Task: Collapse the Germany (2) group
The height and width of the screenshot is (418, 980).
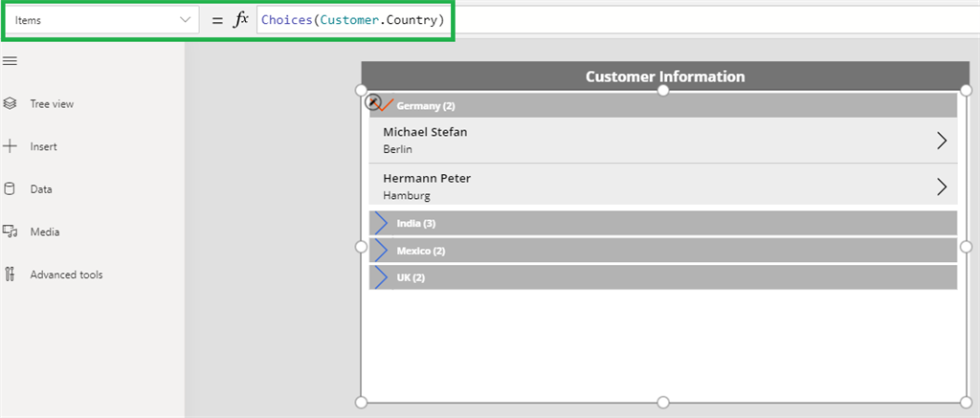Action: 386,105
